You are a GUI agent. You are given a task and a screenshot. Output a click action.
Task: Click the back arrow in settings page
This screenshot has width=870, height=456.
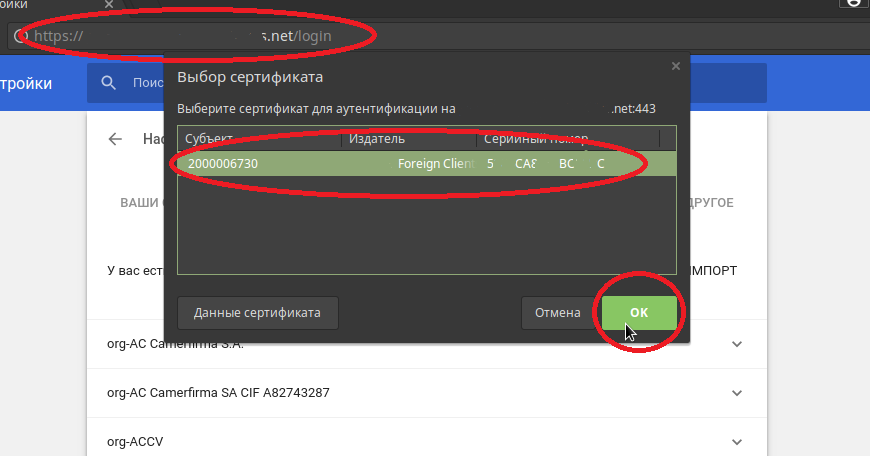click(x=116, y=139)
